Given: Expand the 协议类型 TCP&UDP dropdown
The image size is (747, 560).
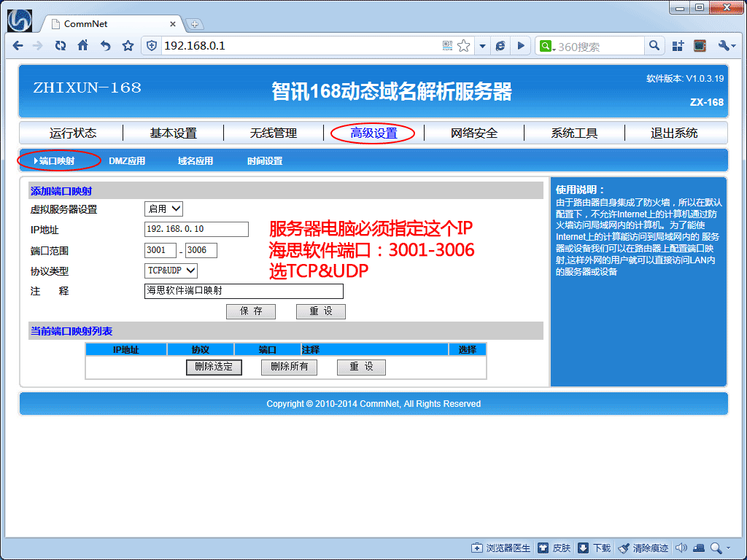Looking at the screenshot, I should [171, 271].
